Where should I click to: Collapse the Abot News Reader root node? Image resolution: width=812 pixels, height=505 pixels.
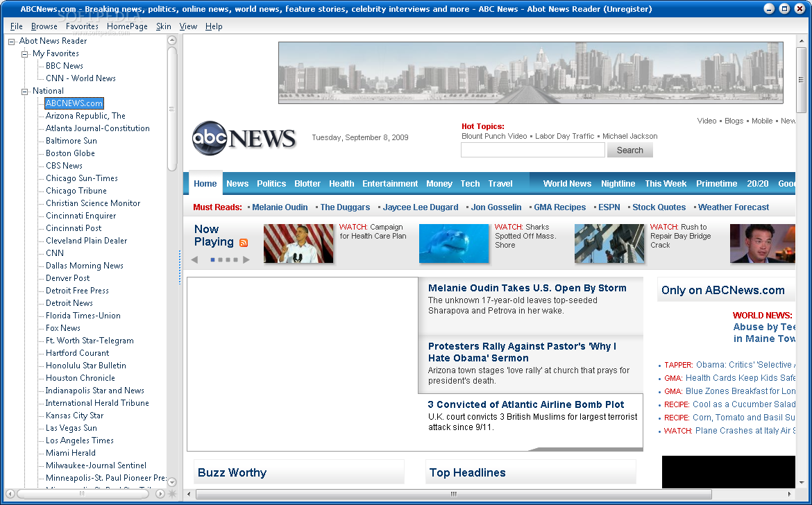(11, 42)
